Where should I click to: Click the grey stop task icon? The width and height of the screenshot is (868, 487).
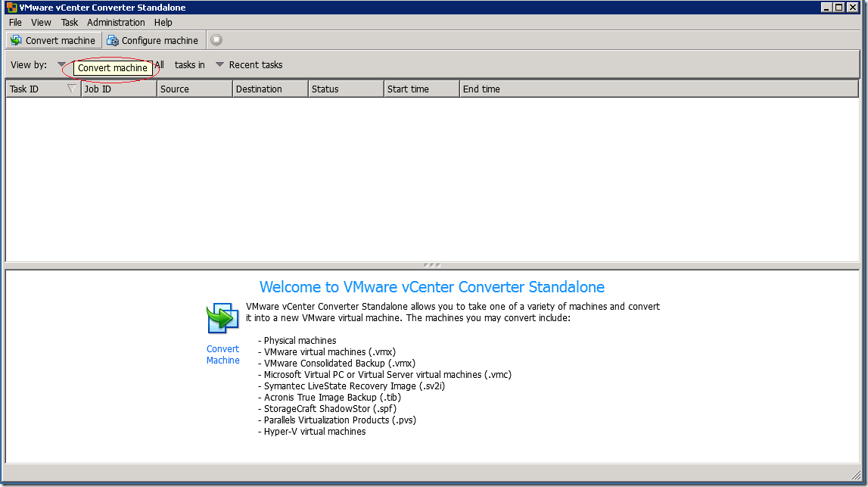(216, 40)
